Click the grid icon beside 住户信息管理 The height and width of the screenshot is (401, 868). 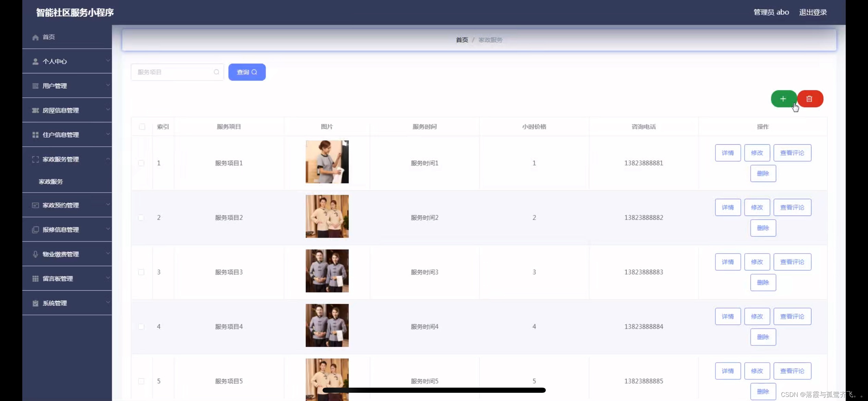35,135
